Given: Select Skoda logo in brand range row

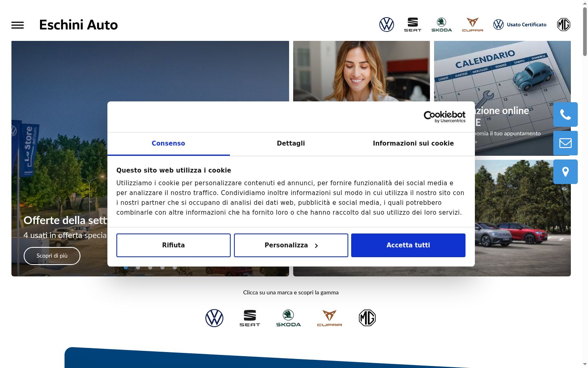Looking at the screenshot, I should coord(289,318).
